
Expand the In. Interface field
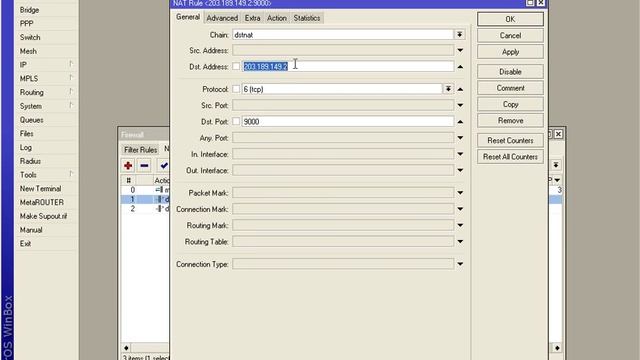(460, 154)
